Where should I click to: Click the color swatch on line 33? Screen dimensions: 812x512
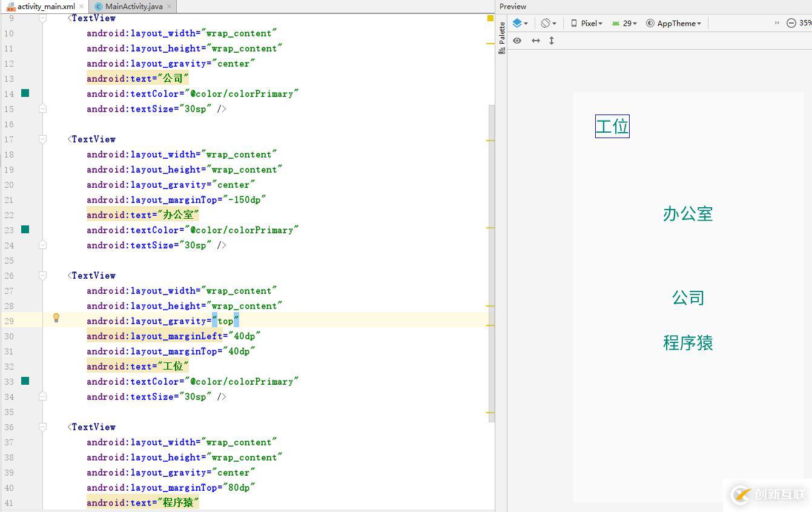point(25,381)
